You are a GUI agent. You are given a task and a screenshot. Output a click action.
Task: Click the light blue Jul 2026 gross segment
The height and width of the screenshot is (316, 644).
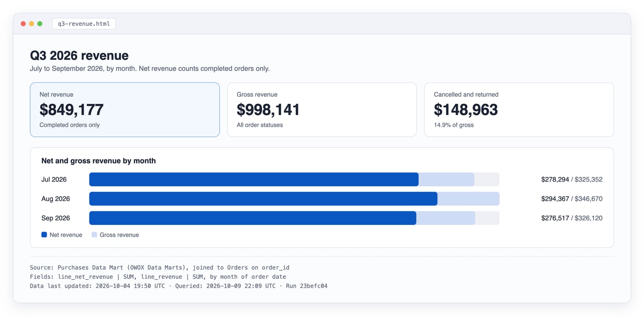(x=446, y=179)
